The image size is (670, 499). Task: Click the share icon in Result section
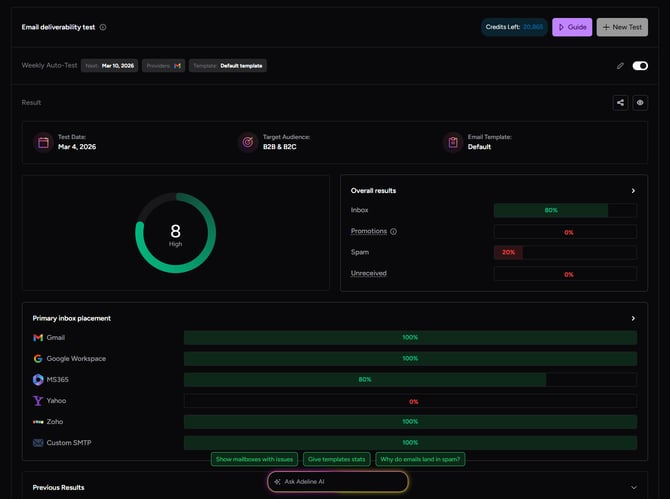pyautogui.click(x=621, y=102)
